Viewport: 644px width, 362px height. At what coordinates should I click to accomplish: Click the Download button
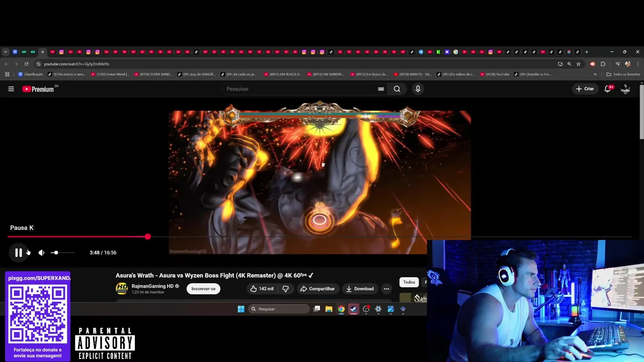pyautogui.click(x=360, y=289)
